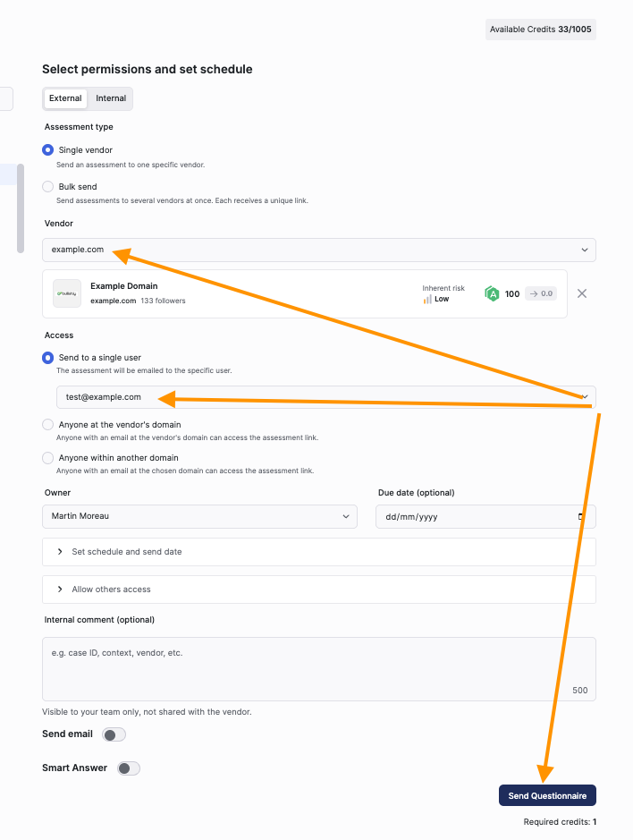
Task: Switch to the External tab
Action: [x=65, y=98]
